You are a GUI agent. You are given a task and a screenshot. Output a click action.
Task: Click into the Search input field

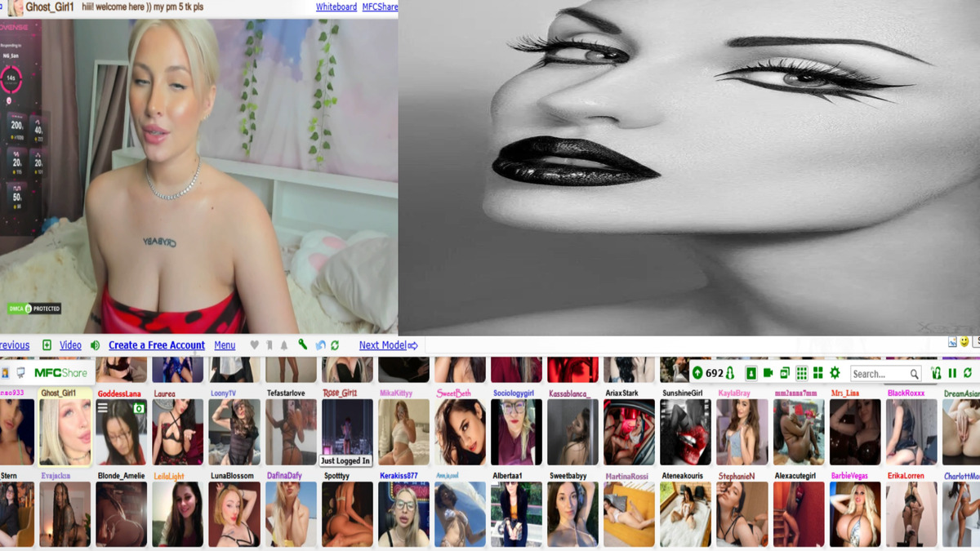tap(879, 374)
